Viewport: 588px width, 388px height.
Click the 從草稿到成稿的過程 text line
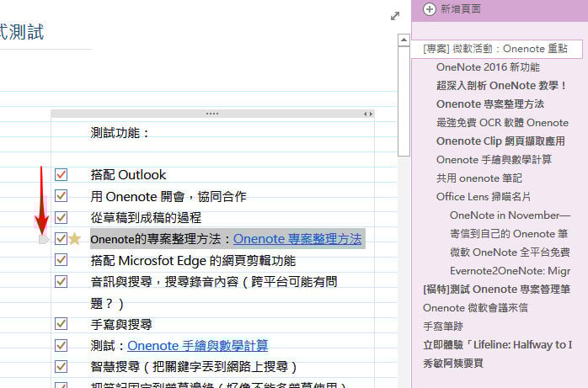146,218
